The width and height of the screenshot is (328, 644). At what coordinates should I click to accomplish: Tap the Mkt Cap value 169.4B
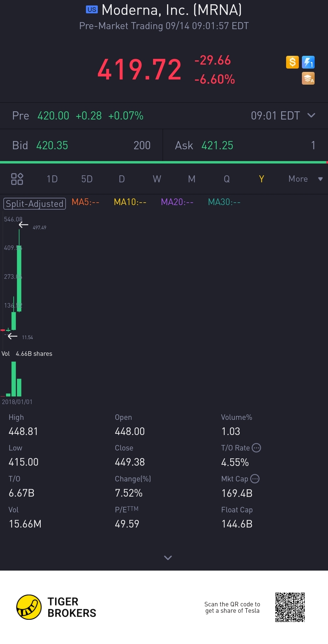237,493
